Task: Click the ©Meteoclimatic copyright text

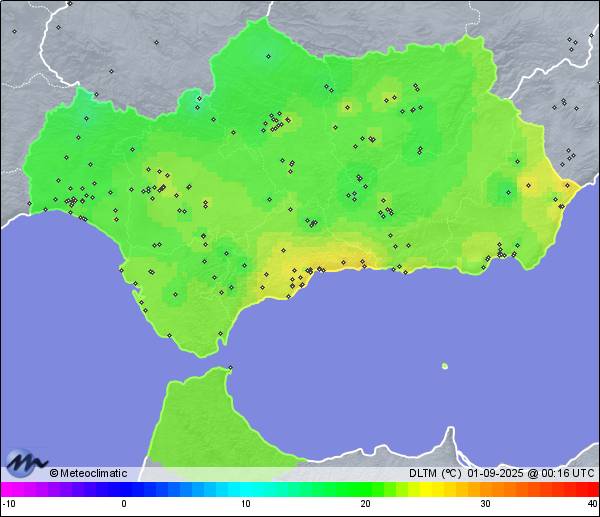Action: pyautogui.click(x=88, y=473)
